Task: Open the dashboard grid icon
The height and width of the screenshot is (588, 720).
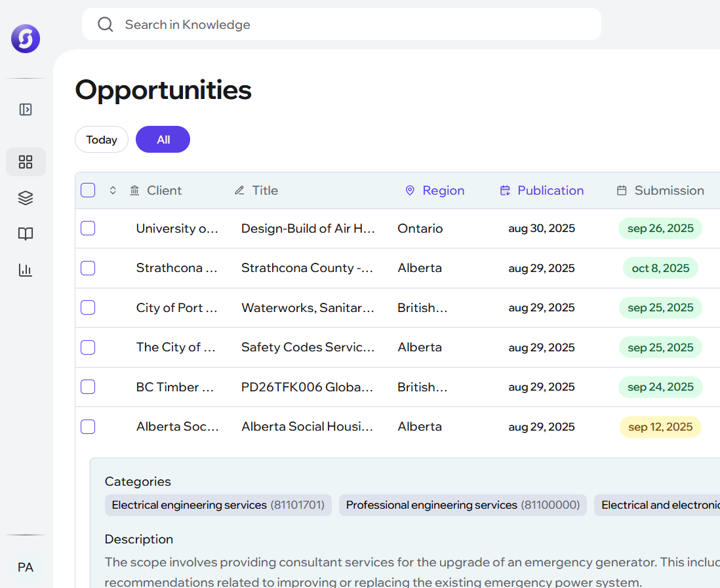Action: 26,162
